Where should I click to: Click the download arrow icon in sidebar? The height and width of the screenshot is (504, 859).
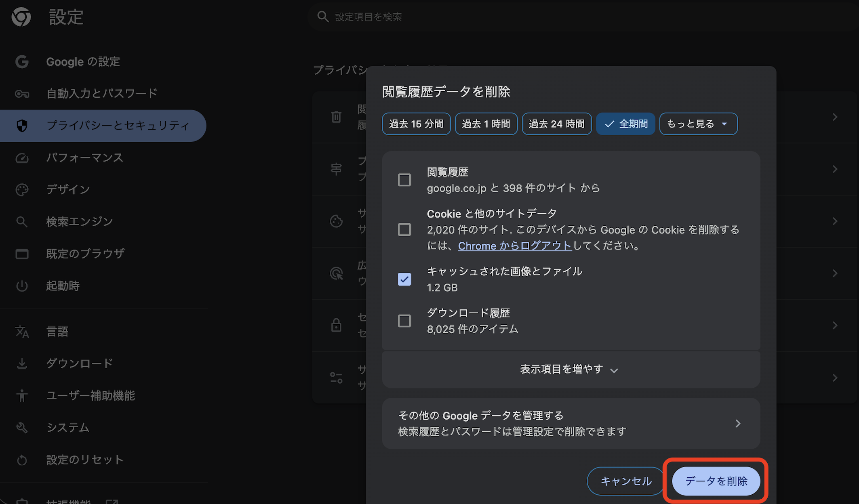coord(22,363)
